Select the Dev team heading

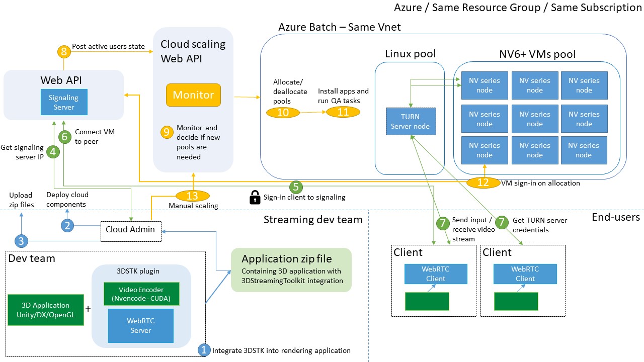coord(32,258)
